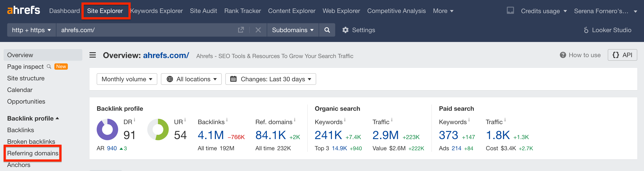Click the ahrefs.com/ overview title link
Viewport: 644px width, 171px height.
pos(166,55)
